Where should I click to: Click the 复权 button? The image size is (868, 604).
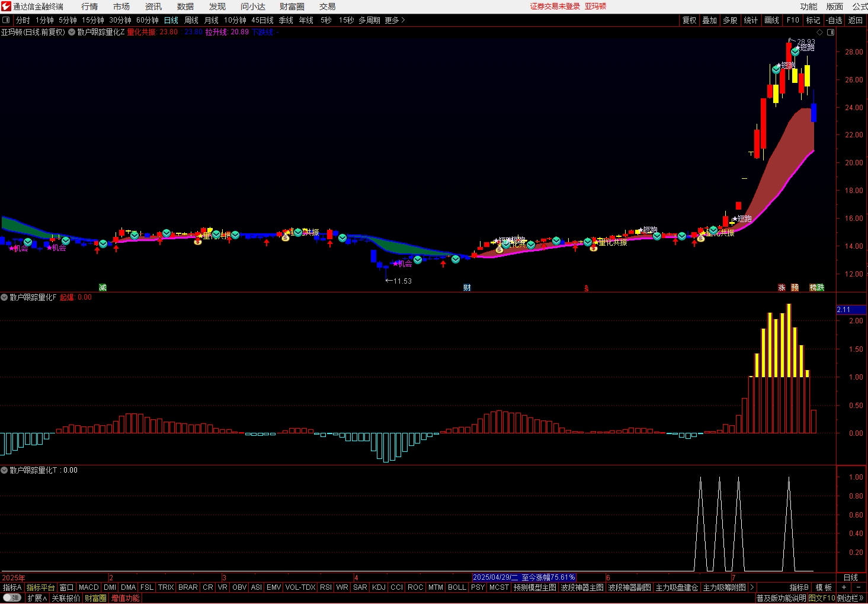690,20
